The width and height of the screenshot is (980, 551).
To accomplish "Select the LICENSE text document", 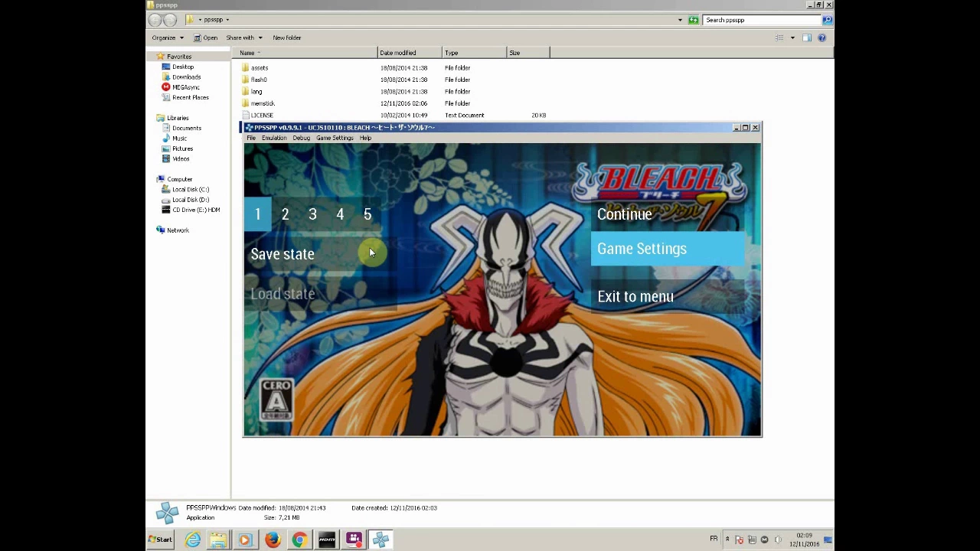I will point(261,116).
